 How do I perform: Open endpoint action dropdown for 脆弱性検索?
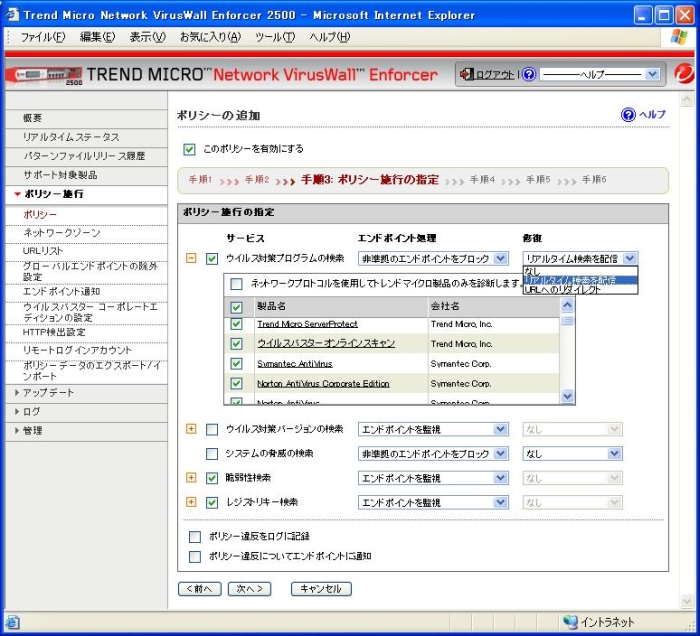tap(433, 478)
